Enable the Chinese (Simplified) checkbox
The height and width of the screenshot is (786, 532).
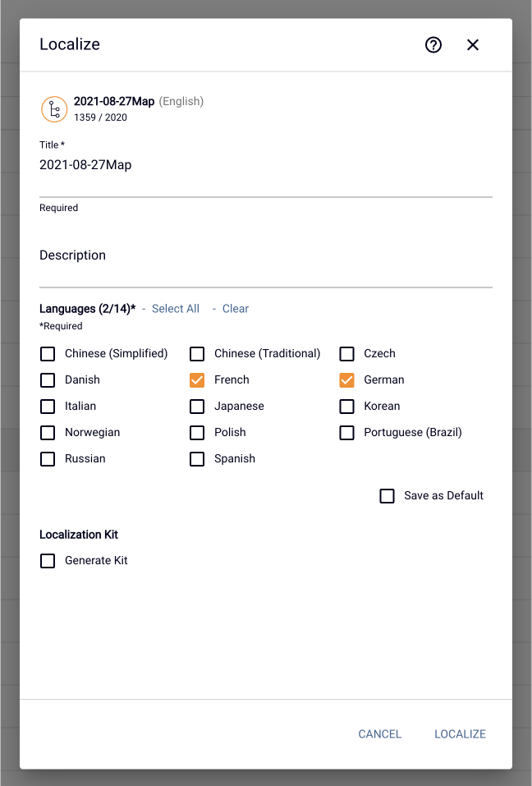pyautogui.click(x=48, y=353)
